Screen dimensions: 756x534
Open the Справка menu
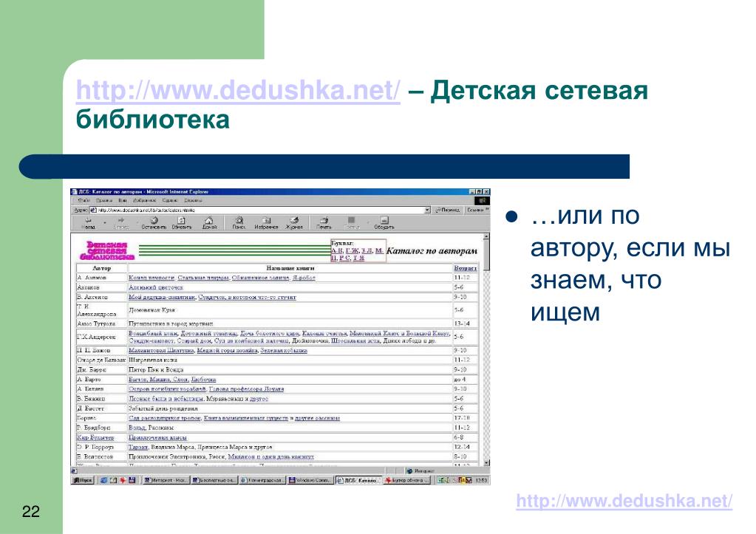coord(193,200)
